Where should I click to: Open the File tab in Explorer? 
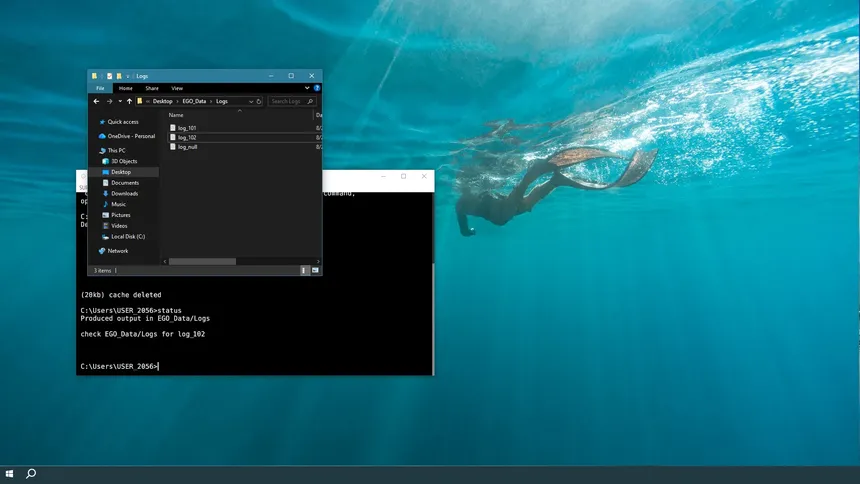tap(100, 88)
